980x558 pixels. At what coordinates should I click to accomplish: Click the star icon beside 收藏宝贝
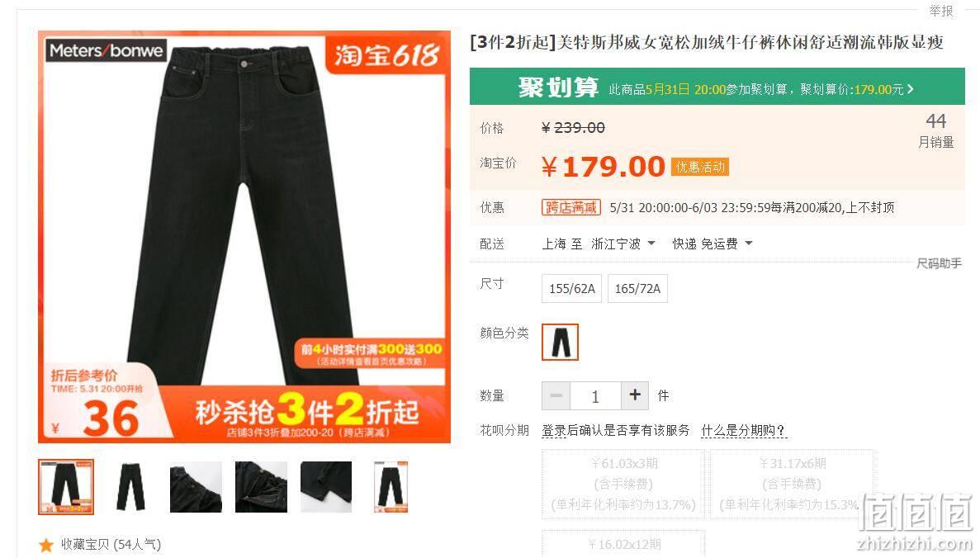click(46, 545)
